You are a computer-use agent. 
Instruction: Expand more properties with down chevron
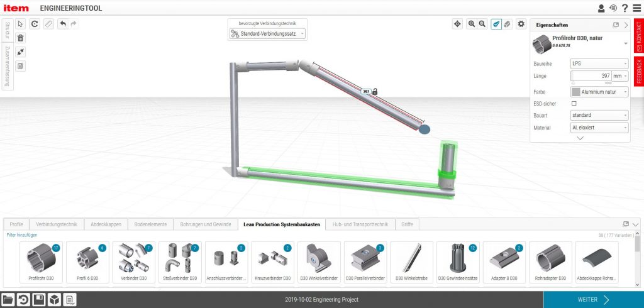click(580, 138)
